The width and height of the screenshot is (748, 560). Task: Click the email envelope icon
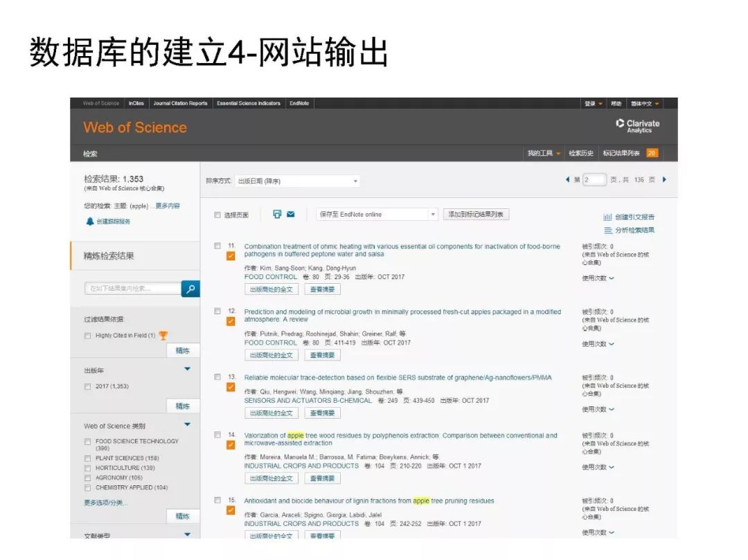point(290,214)
